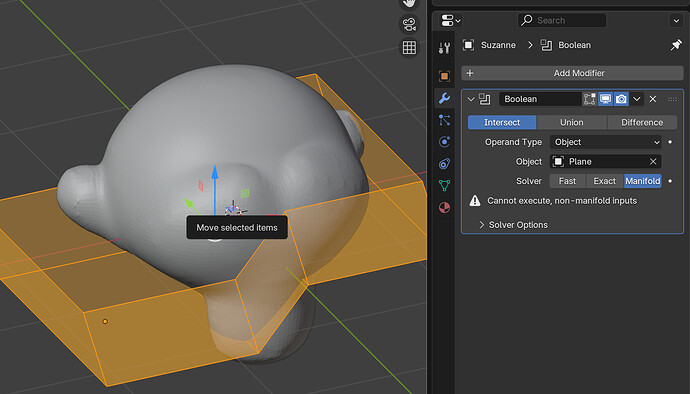Toggle modifier display in edit mode
The width and height of the screenshot is (690, 394).
click(589, 99)
